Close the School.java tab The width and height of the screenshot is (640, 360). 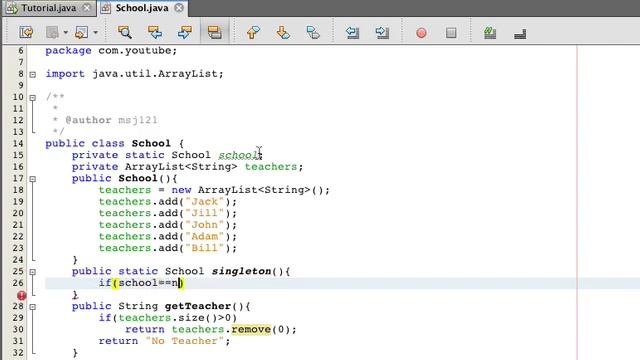coord(179,8)
